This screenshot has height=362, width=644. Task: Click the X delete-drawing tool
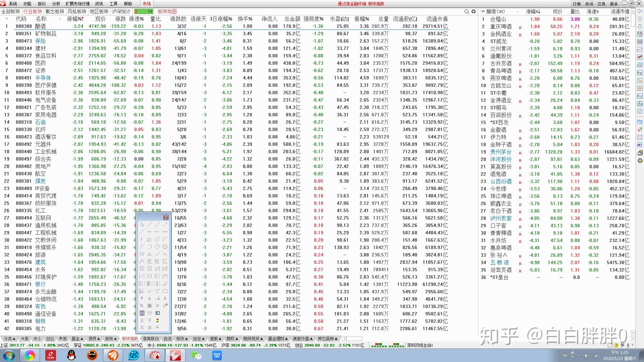[157, 306]
